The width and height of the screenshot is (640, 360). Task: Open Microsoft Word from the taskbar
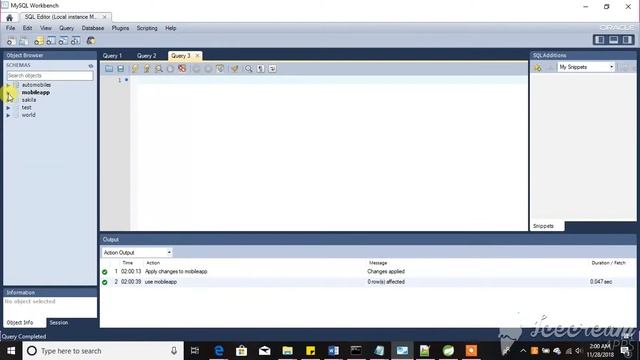[x=333, y=351]
